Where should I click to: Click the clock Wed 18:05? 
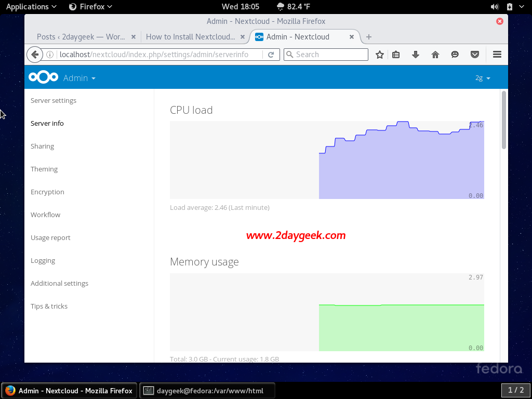(x=240, y=7)
